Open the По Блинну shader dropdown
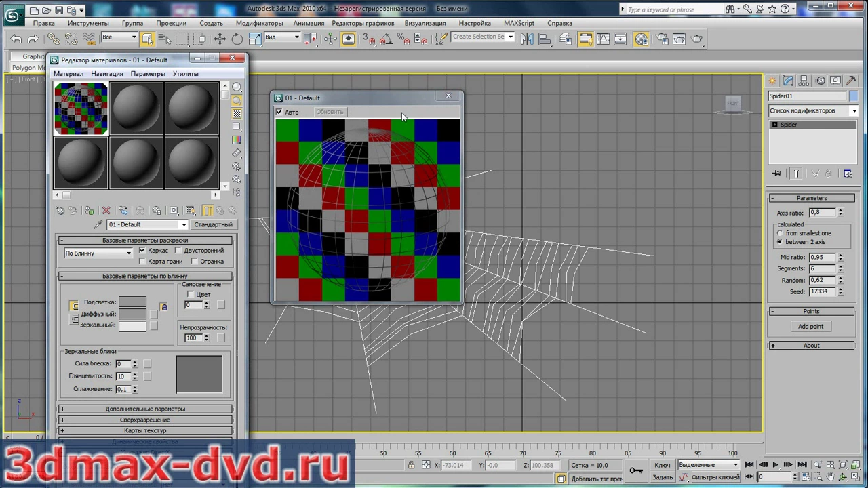868x488 pixels. click(x=98, y=253)
